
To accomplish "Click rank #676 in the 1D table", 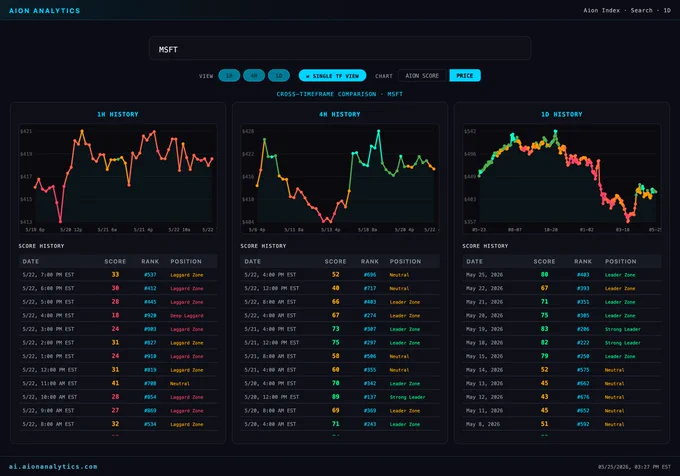I will 583,397.
